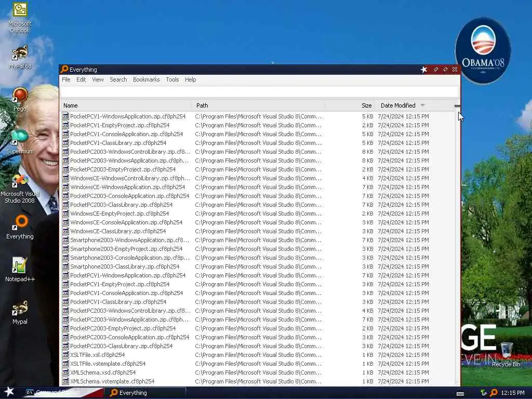Select the Notepad++ desktop shortcut
This screenshot has height=399, width=532.
coord(20,270)
